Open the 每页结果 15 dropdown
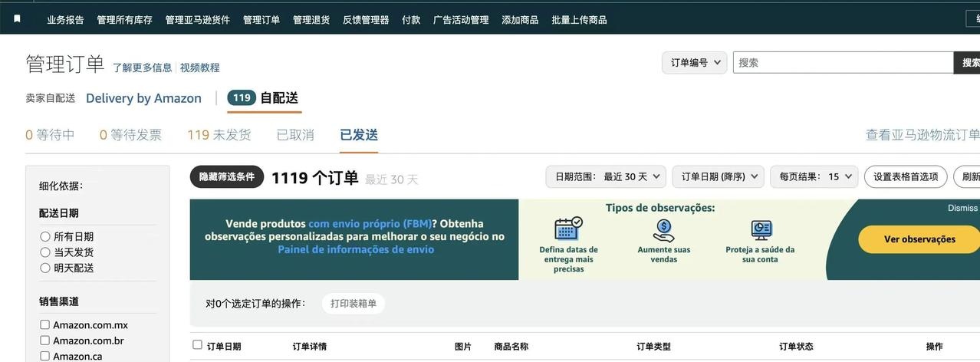This screenshot has height=362, width=980. pos(814,176)
